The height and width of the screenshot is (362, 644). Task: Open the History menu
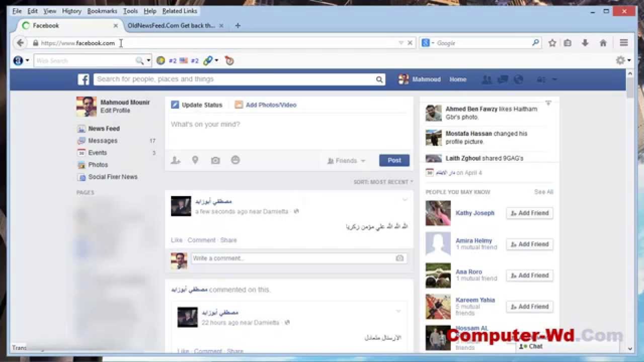(x=71, y=11)
